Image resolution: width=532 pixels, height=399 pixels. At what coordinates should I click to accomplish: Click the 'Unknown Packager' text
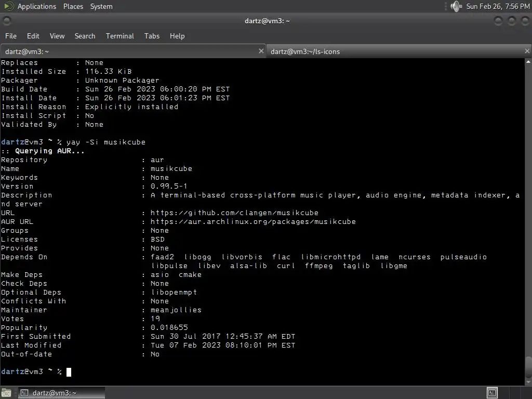click(122, 81)
